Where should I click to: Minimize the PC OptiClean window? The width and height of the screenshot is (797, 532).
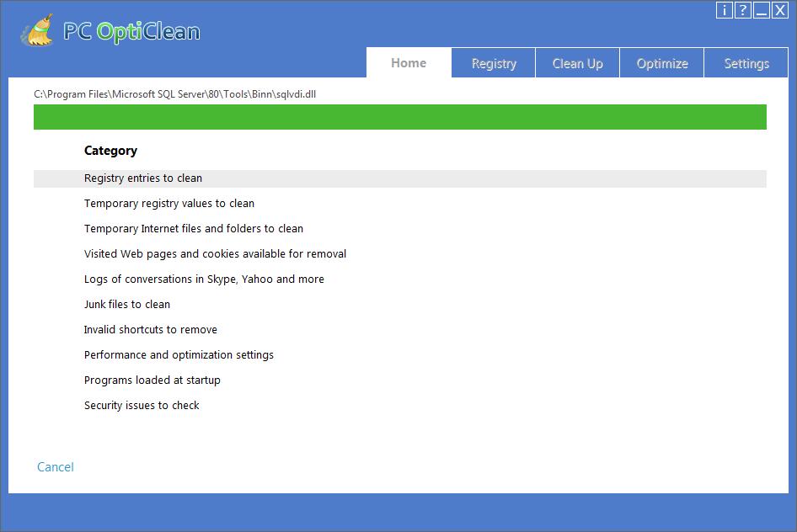762,10
